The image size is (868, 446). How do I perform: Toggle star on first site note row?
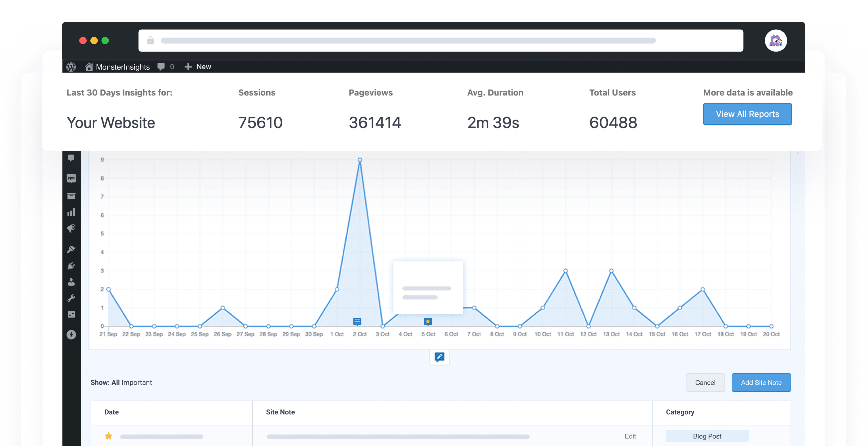coord(109,436)
